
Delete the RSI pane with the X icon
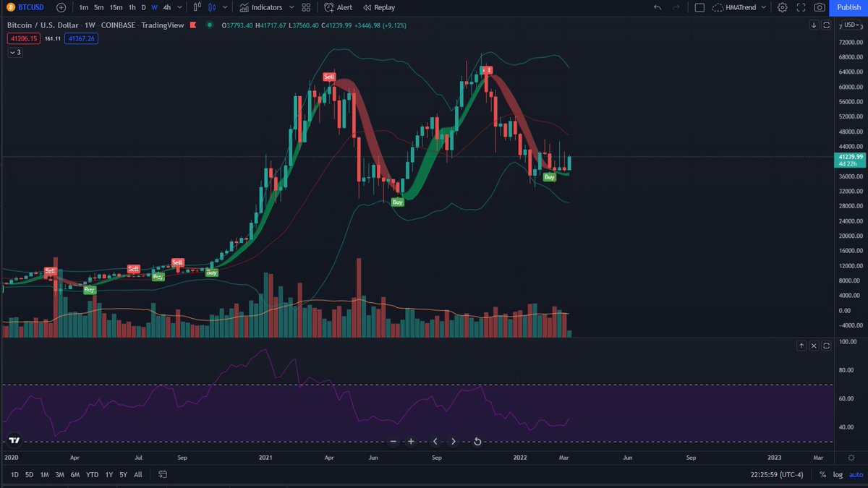click(814, 346)
